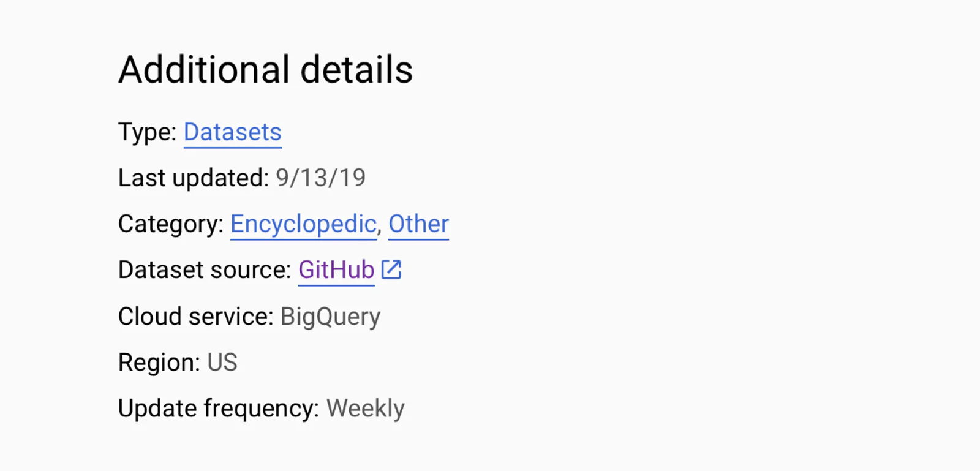Image resolution: width=980 pixels, height=471 pixels.
Task: Open the Other category link
Action: click(x=418, y=224)
